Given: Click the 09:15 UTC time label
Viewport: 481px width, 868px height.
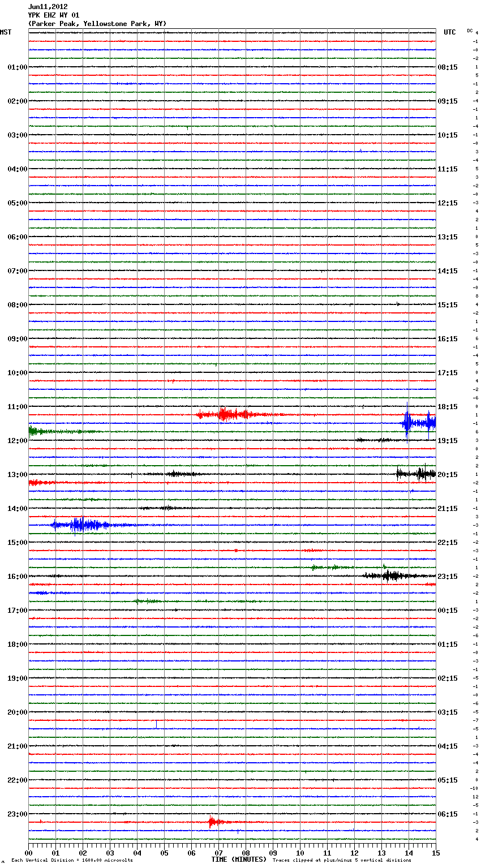Looking at the screenshot, I should click(448, 101).
